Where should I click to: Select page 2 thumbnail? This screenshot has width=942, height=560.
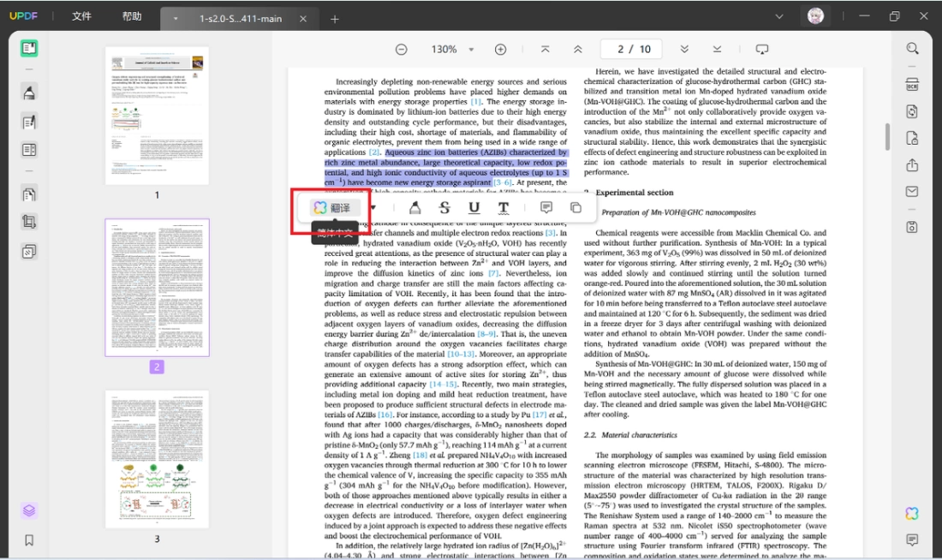(157, 287)
